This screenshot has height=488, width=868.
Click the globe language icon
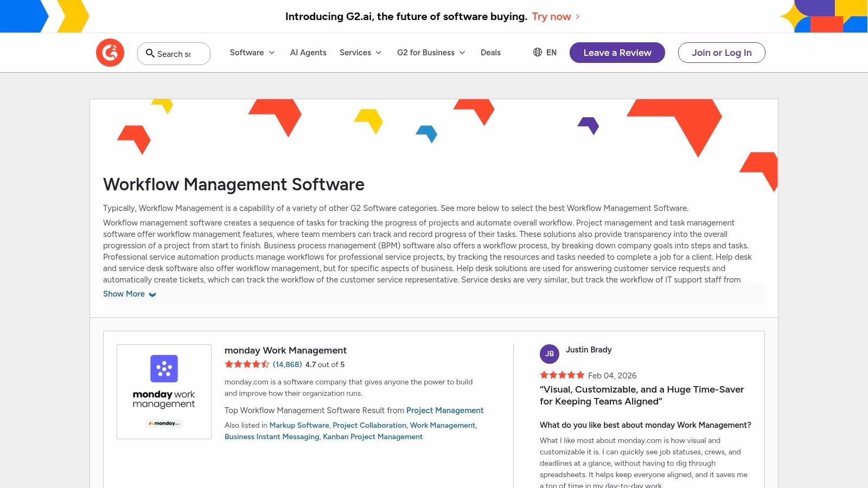(537, 53)
